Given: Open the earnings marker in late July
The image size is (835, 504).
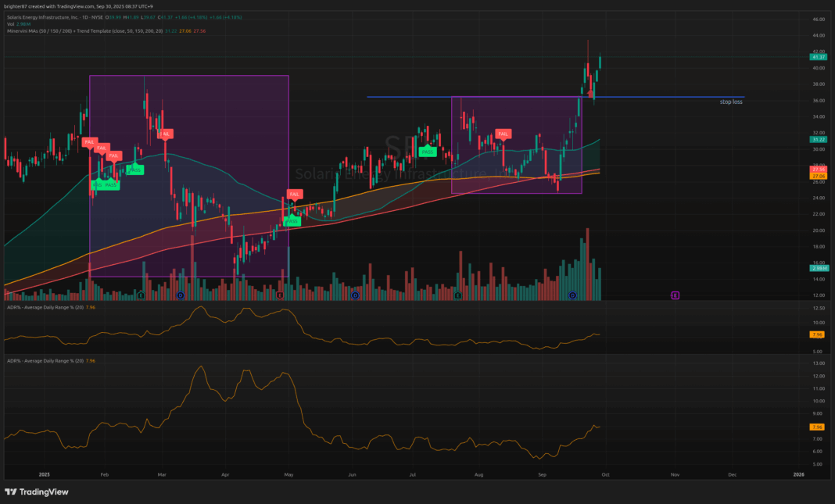Looking at the screenshot, I should [457, 295].
